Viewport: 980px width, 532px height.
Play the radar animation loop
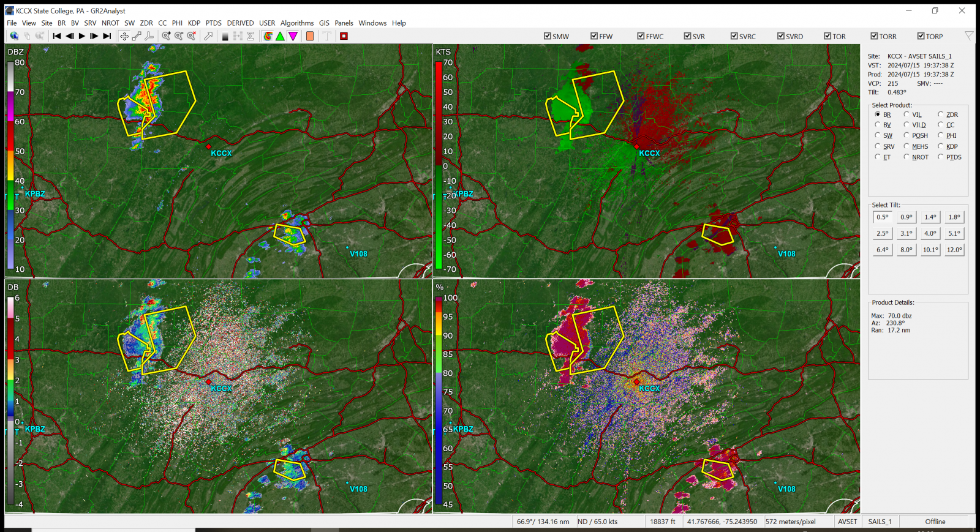[x=82, y=36]
